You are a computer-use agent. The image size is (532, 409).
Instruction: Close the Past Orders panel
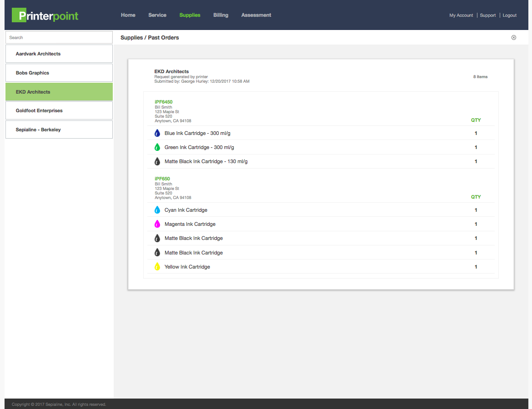514,38
